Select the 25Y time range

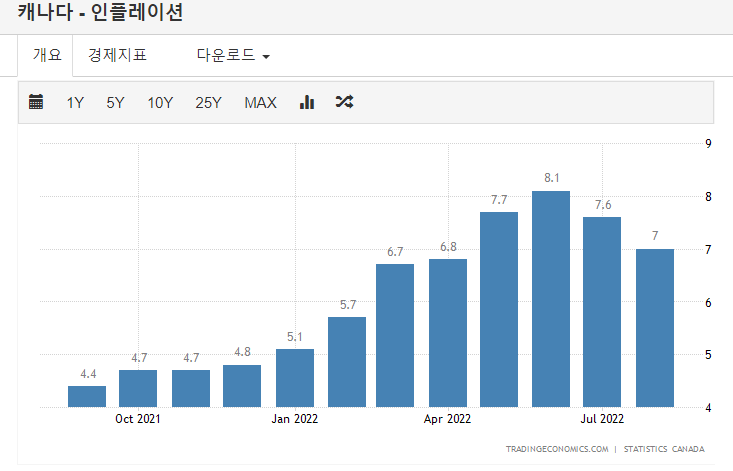(x=208, y=103)
